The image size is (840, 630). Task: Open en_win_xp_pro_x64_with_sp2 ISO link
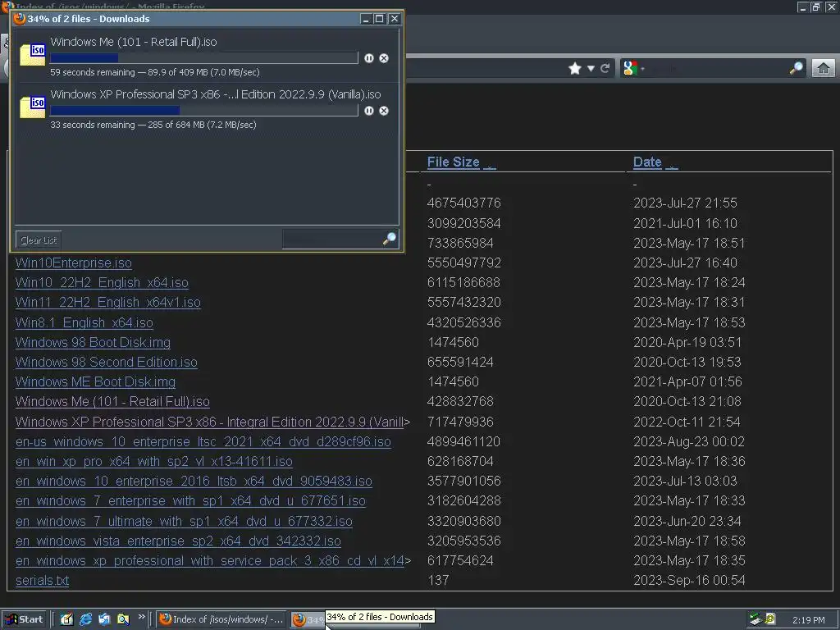tap(154, 461)
